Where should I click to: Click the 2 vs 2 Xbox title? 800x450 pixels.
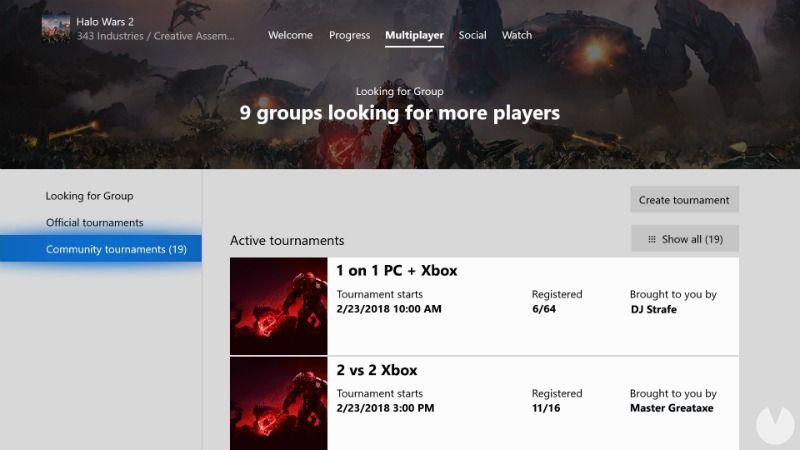tap(377, 370)
